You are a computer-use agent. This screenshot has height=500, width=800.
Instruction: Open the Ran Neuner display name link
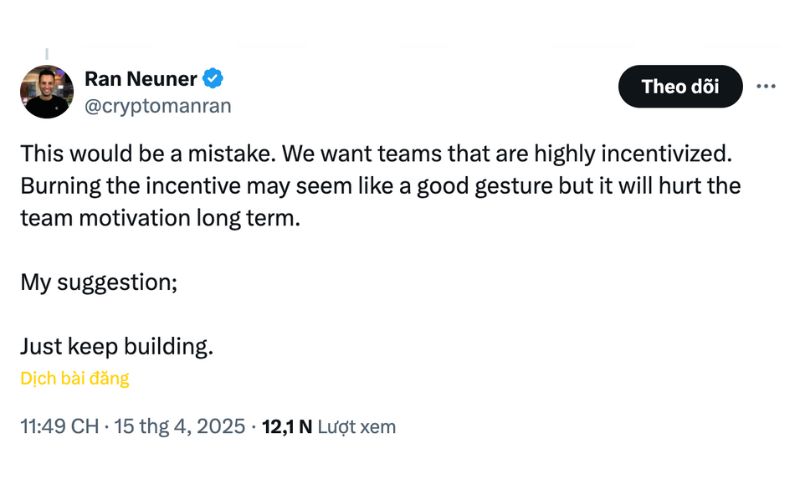(140, 79)
